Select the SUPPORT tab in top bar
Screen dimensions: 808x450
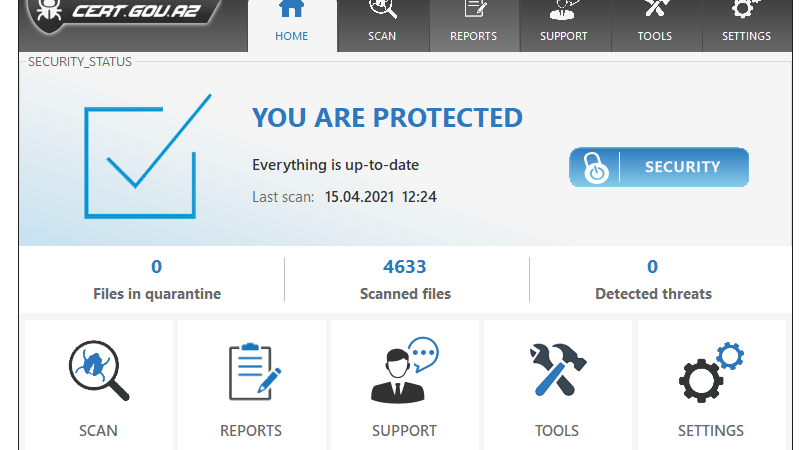tap(564, 24)
